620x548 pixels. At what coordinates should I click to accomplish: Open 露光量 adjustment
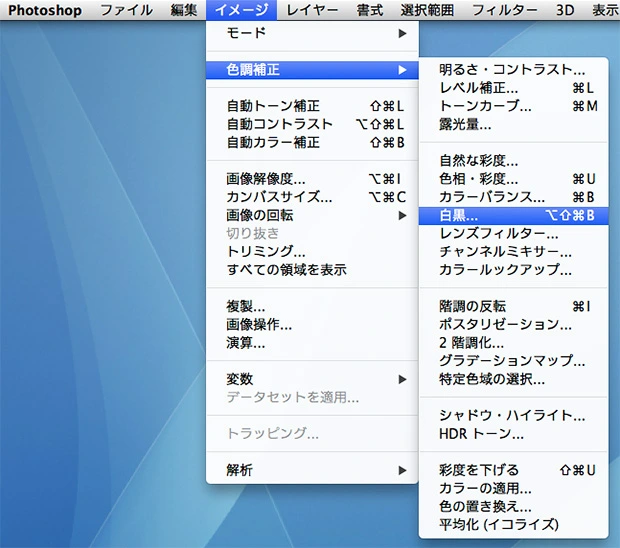tap(513, 124)
